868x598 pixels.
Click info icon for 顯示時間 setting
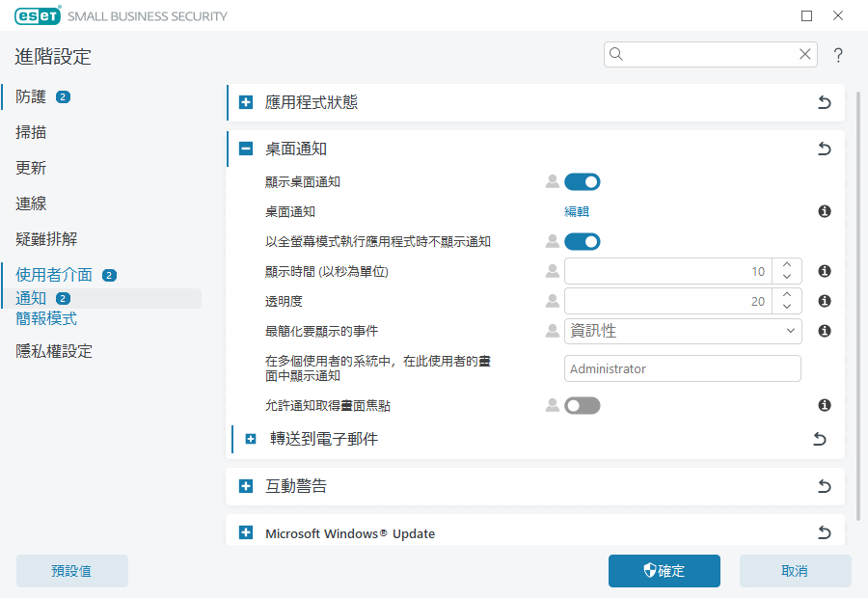pyautogui.click(x=825, y=271)
